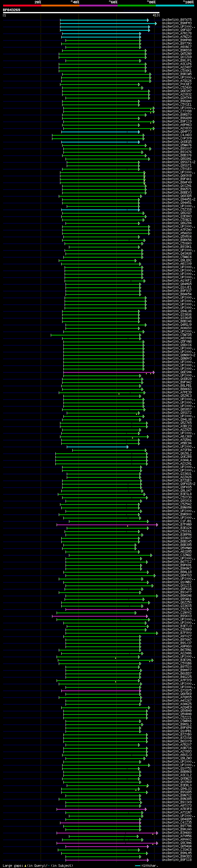Click the orange ~40% identity color segment

point(60,6)
